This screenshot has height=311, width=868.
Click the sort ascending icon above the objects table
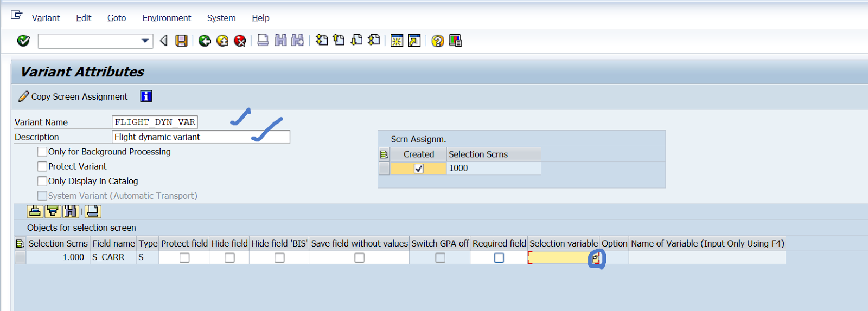tap(35, 211)
